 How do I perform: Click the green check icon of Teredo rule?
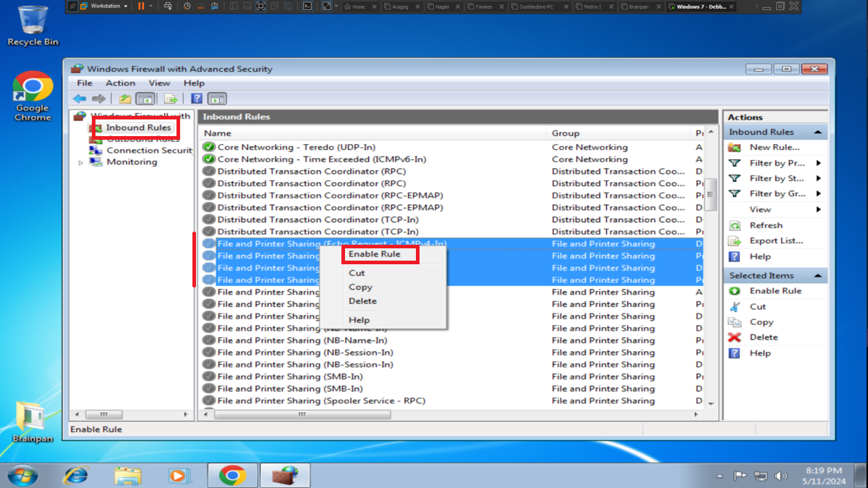coord(209,147)
